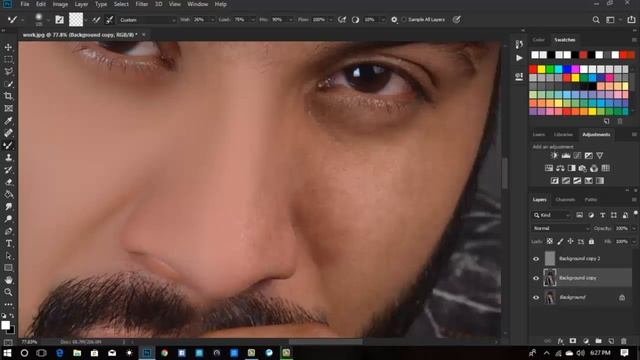Select the History Brush tool
Image resolution: width=640 pixels, height=360 pixels.
point(8,170)
